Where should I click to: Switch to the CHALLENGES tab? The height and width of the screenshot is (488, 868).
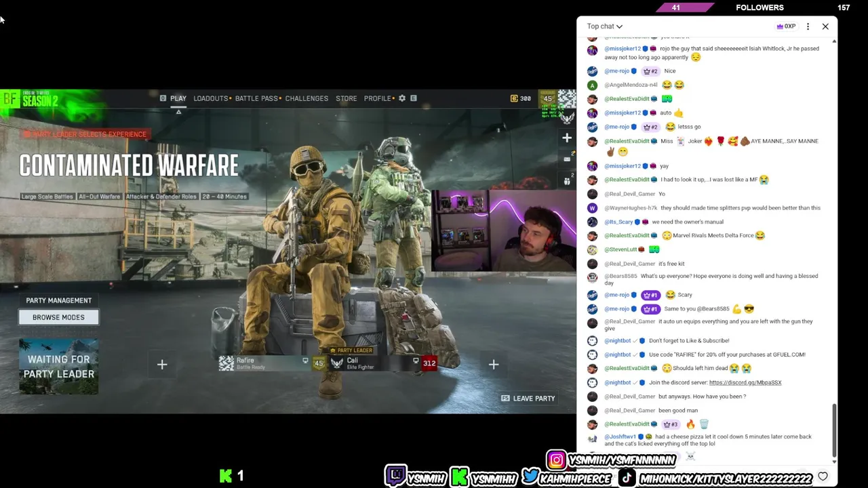[307, 98]
